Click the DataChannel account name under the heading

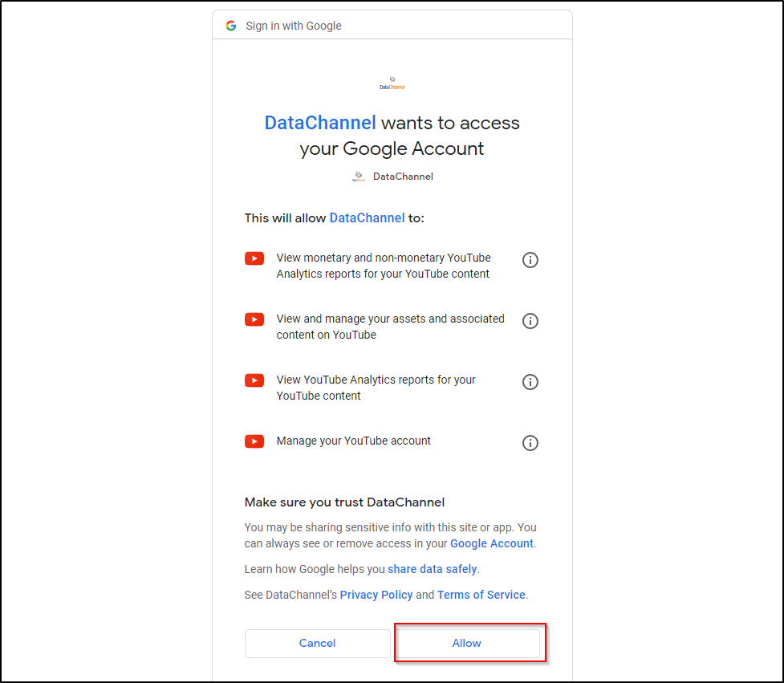pos(403,177)
